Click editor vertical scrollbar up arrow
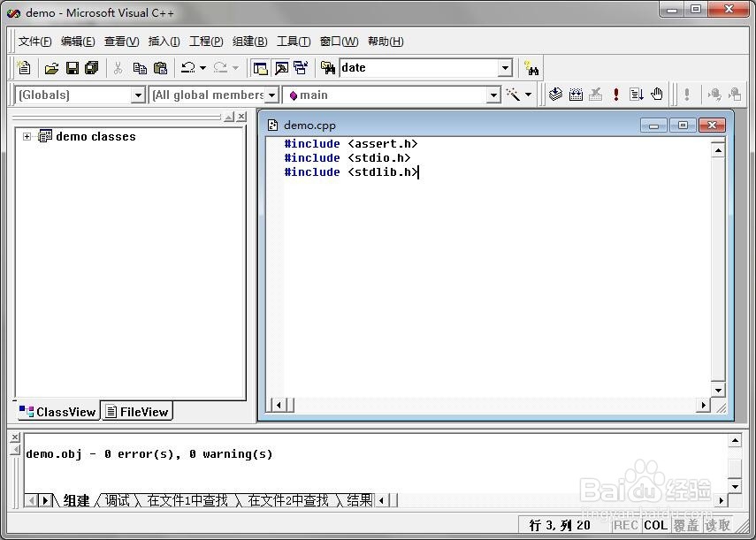The width and height of the screenshot is (756, 540). tap(718, 151)
